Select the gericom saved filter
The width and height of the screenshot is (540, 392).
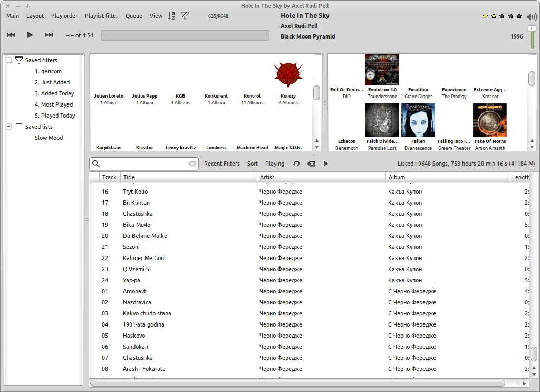tap(48, 71)
